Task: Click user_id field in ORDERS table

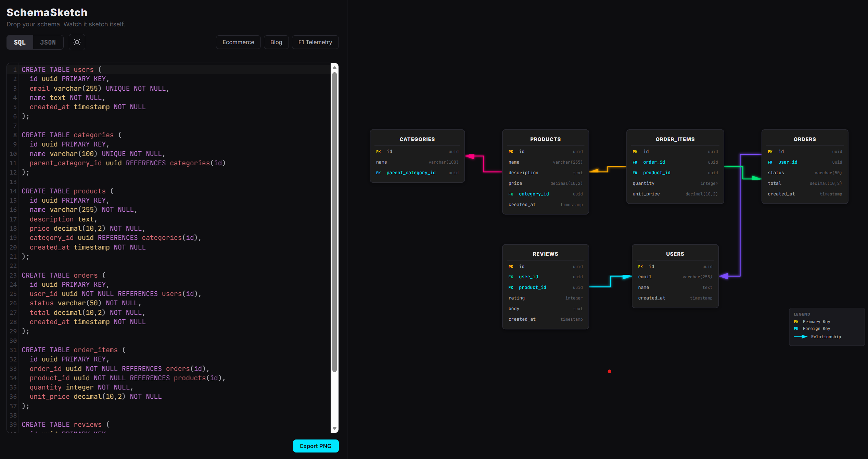Action: 805,162
